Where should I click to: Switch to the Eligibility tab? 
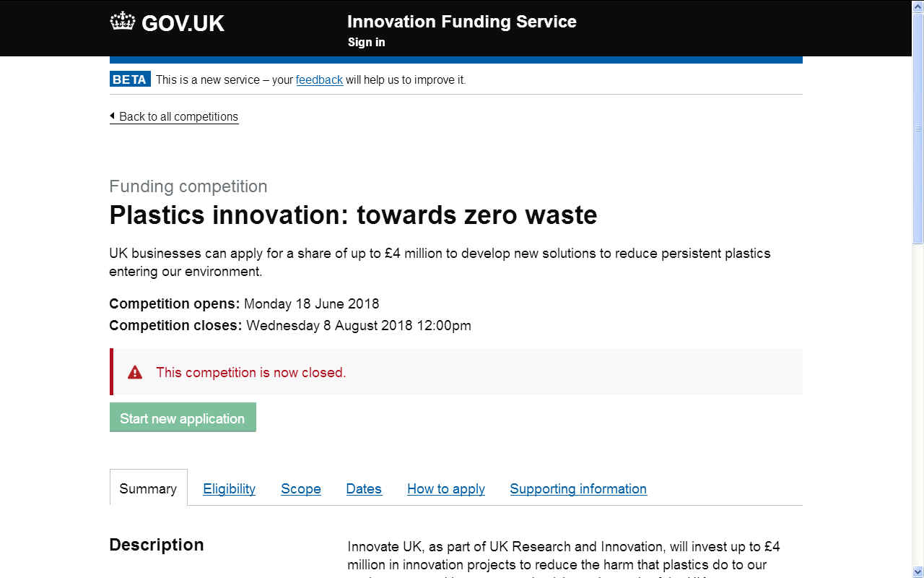[229, 488]
